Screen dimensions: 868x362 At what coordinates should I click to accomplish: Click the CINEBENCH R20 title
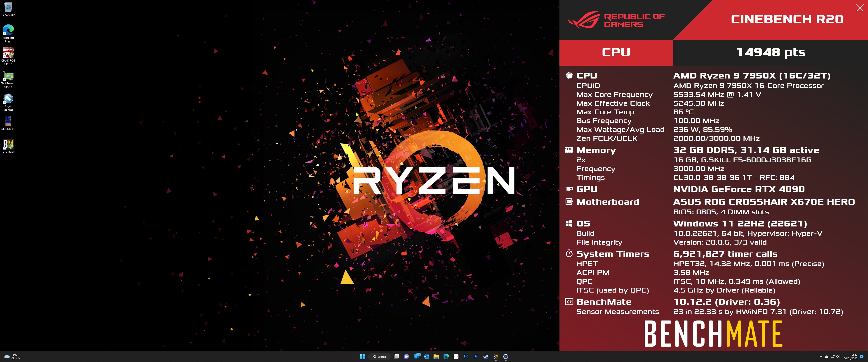787,19
